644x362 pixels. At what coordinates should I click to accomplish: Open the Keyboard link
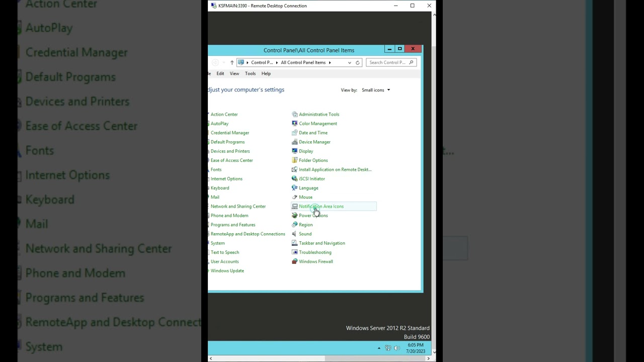tap(220, 188)
